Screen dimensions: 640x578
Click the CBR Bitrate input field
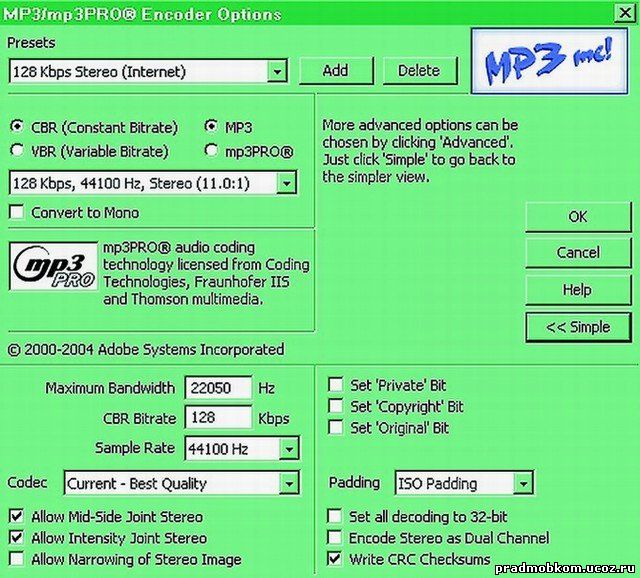click(218, 417)
